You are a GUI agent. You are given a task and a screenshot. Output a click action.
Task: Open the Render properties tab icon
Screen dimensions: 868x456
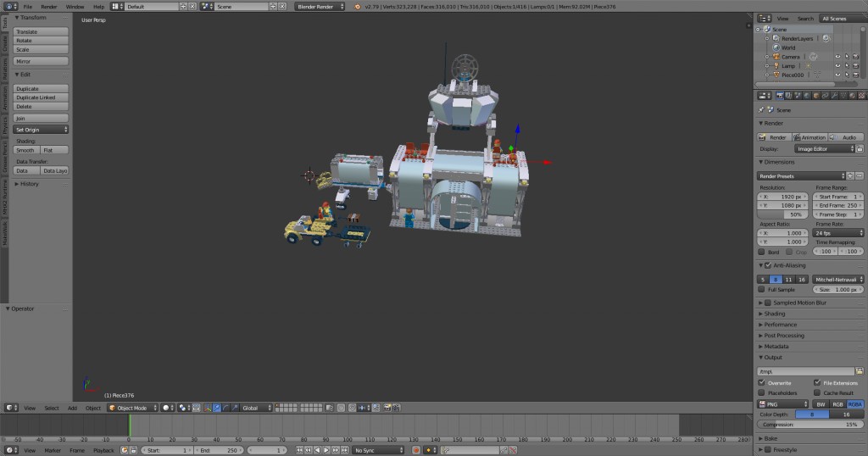click(780, 97)
